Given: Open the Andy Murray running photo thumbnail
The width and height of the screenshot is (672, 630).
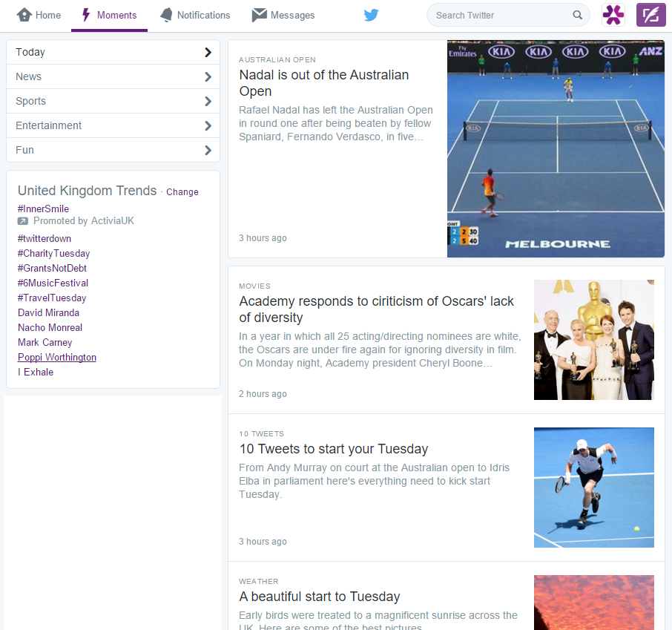Looking at the screenshot, I should point(594,488).
